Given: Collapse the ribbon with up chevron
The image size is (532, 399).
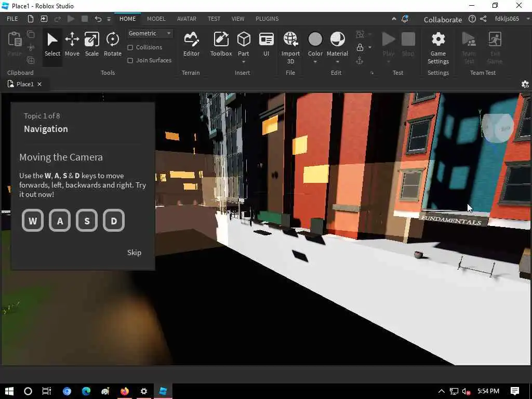Looking at the screenshot, I should pyautogui.click(x=394, y=19).
